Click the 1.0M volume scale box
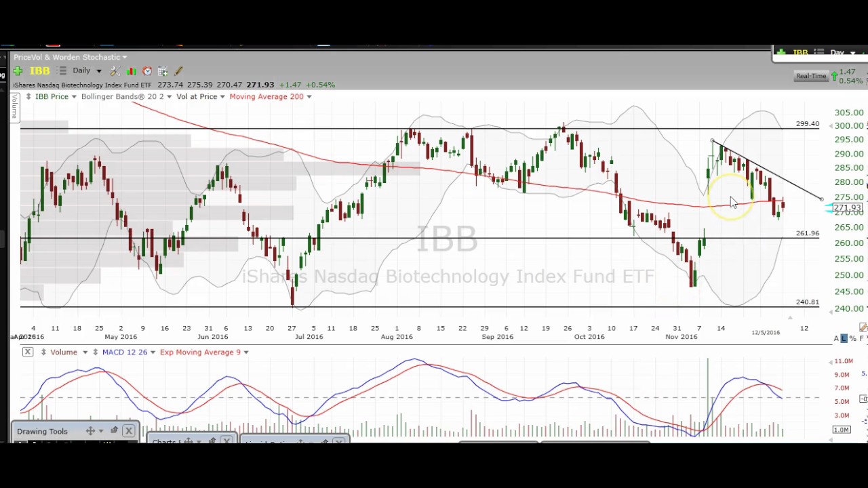The width and height of the screenshot is (868, 488). coord(842,430)
